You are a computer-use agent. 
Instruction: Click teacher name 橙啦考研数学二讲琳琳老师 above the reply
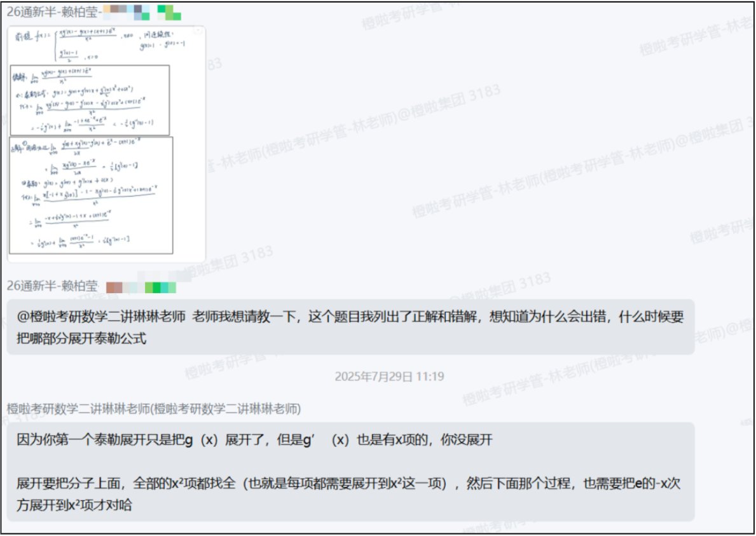tap(154, 409)
